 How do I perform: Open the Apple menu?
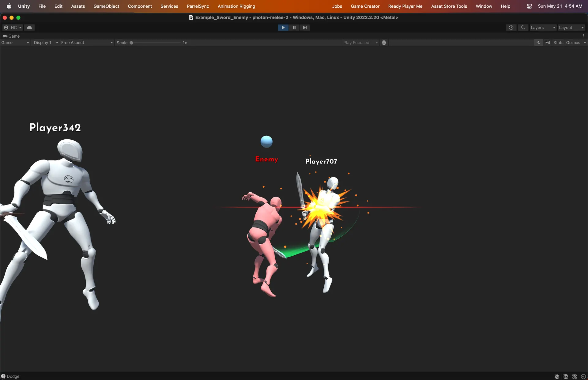coord(9,6)
